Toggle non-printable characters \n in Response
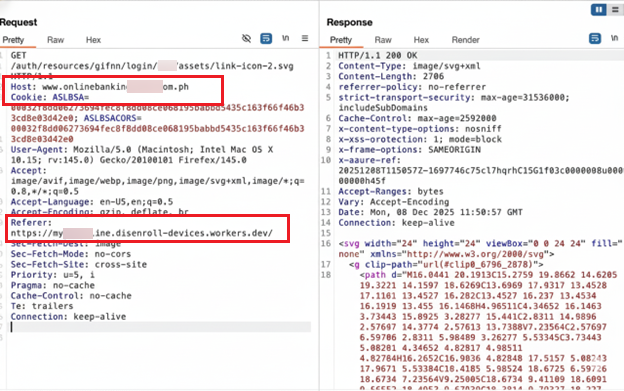The height and width of the screenshot is (391, 624). pyautogui.click(x=614, y=38)
